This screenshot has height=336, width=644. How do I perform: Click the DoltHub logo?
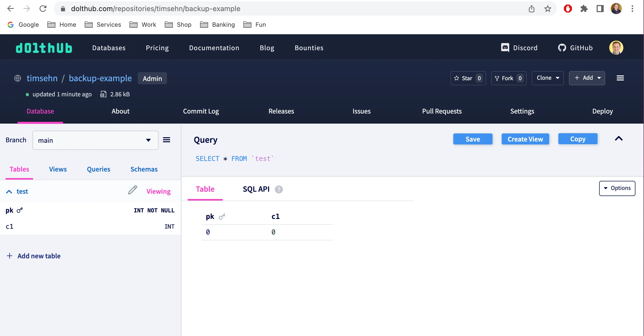click(44, 48)
